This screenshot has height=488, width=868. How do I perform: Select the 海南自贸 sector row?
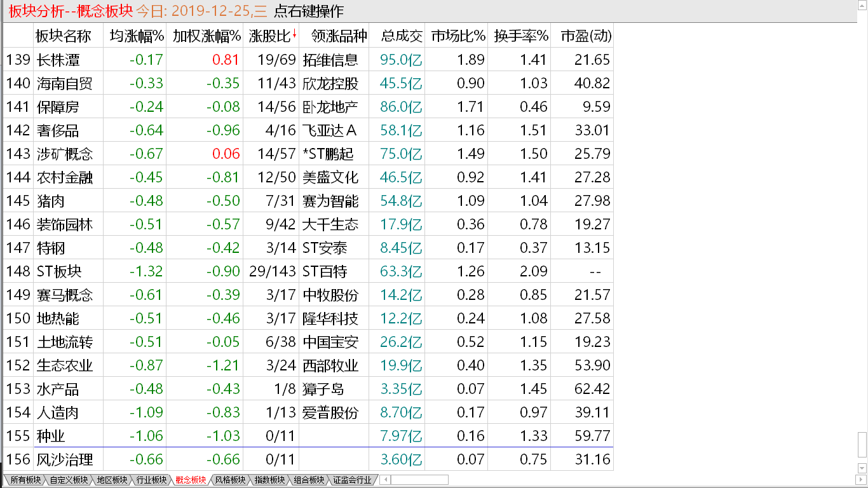coord(308,83)
